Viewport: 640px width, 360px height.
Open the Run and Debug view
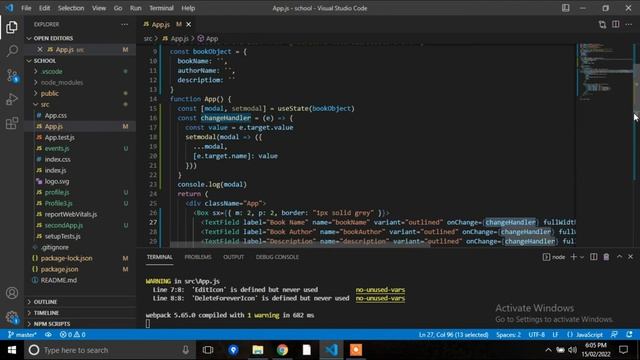12,99
